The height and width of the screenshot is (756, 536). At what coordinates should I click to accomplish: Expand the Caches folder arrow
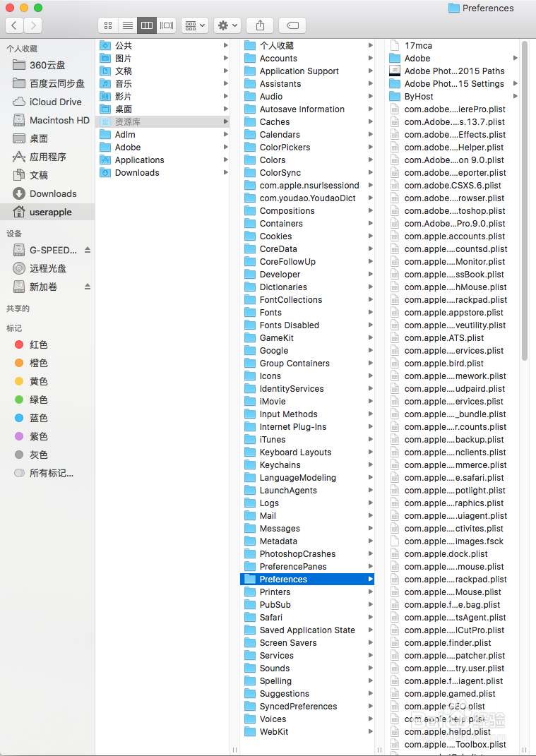(371, 121)
